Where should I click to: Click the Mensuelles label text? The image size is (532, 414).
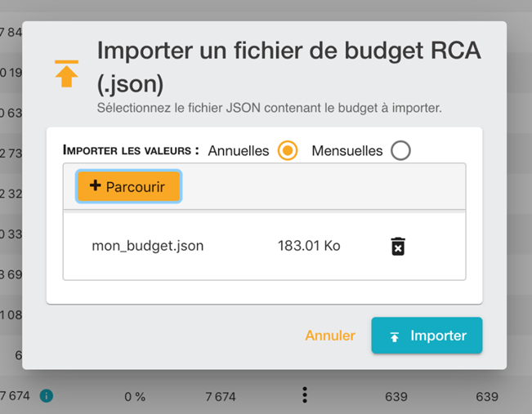pyautogui.click(x=347, y=151)
